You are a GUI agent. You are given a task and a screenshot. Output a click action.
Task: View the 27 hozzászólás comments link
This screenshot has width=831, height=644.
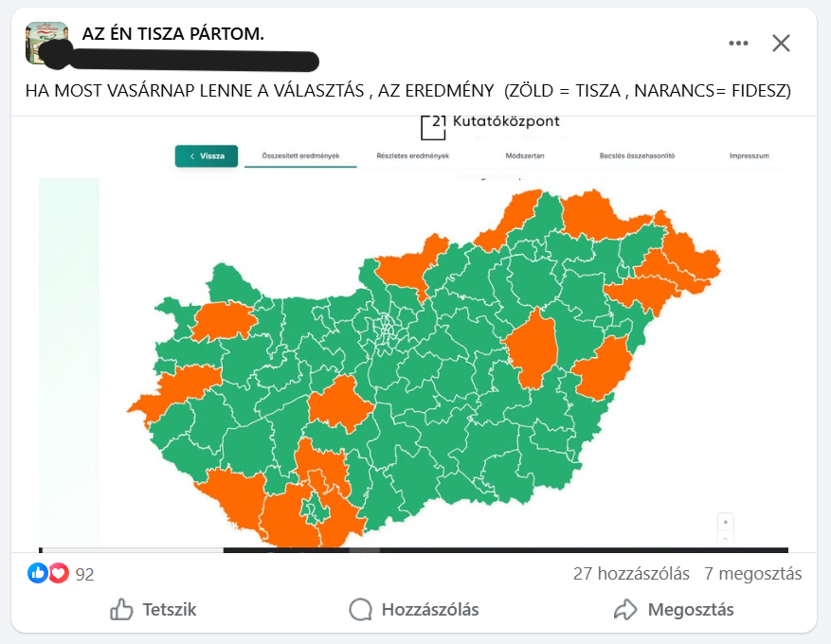tap(629, 574)
